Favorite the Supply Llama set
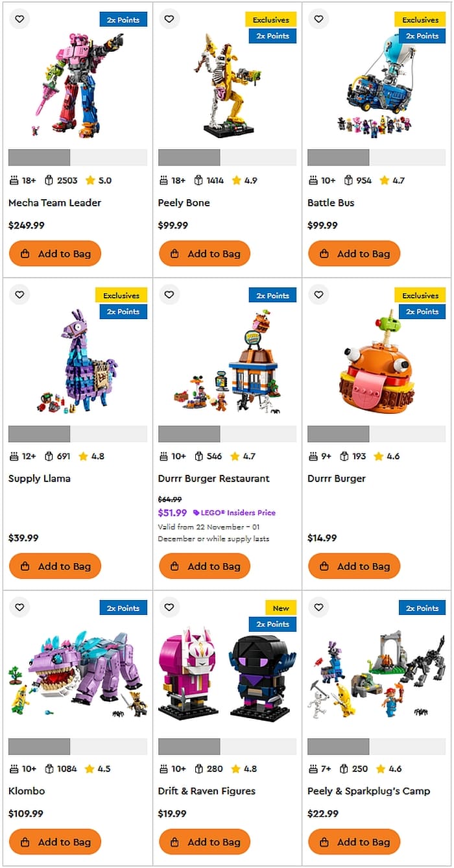 [19, 295]
